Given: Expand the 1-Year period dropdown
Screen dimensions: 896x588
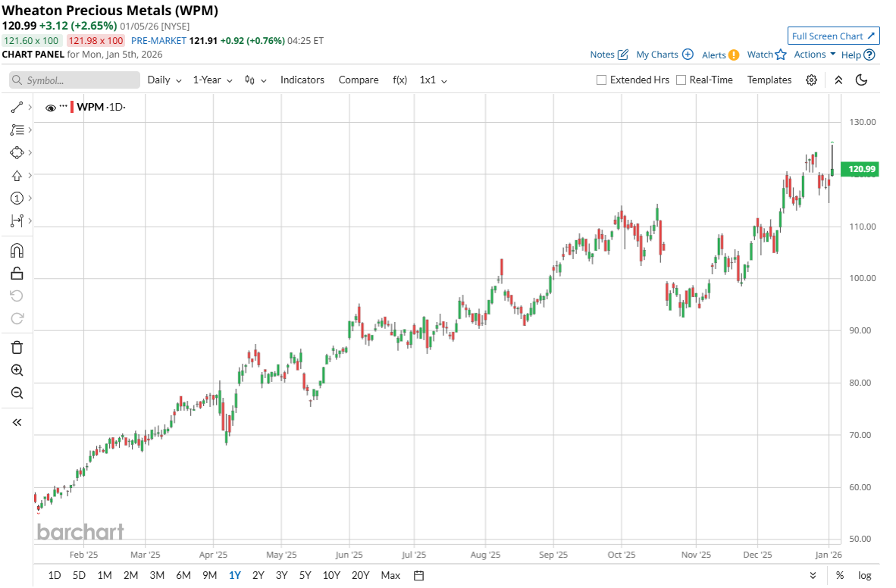Looking at the screenshot, I should click(212, 80).
